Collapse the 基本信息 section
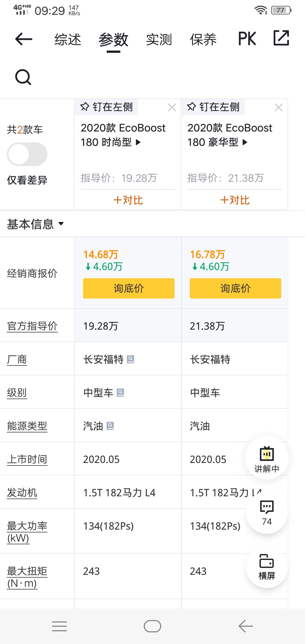Viewport: 305px width, 644px height. pyautogui.click(x=36, y=224)
